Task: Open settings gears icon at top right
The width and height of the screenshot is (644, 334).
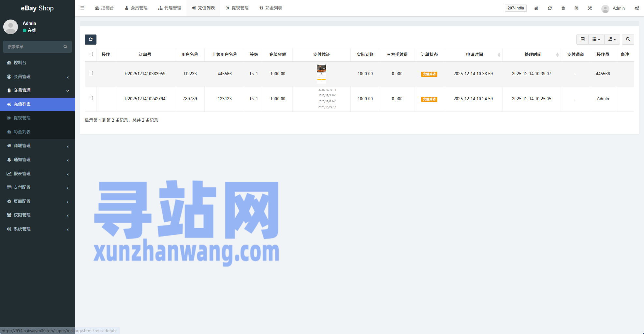Action: pyautogui.click(x=637, y=8)
